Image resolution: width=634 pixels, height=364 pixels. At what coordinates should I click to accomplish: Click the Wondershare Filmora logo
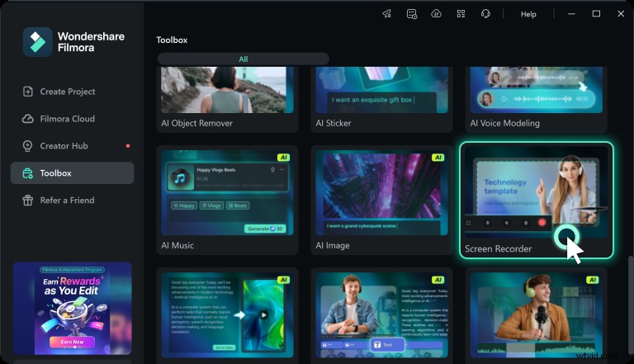(x=37, y=42)
